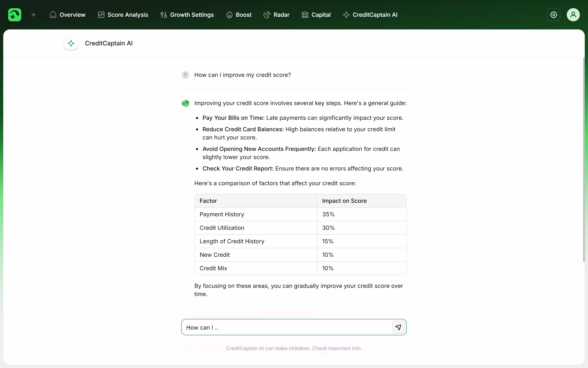
Task: Click 'Pay Your Bills on Time' bullet heading
Action: coord(233,118)
